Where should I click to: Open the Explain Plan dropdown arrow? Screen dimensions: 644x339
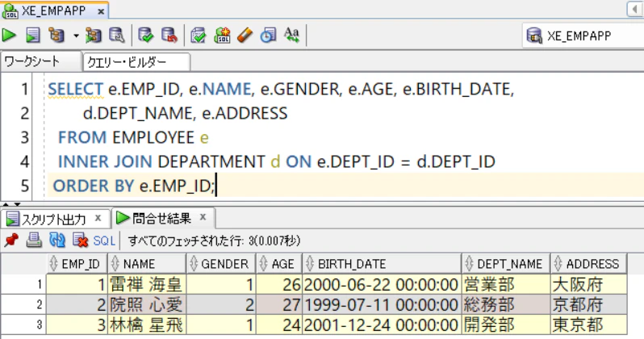pyautogui.click(x=76, y=36)
